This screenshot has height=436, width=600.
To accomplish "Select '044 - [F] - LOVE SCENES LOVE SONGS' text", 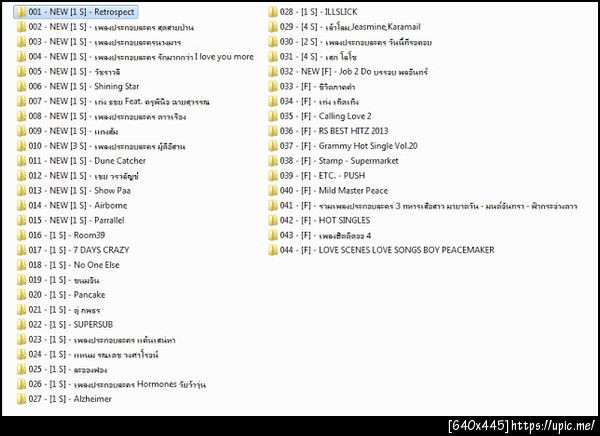I will coord(387,250).
